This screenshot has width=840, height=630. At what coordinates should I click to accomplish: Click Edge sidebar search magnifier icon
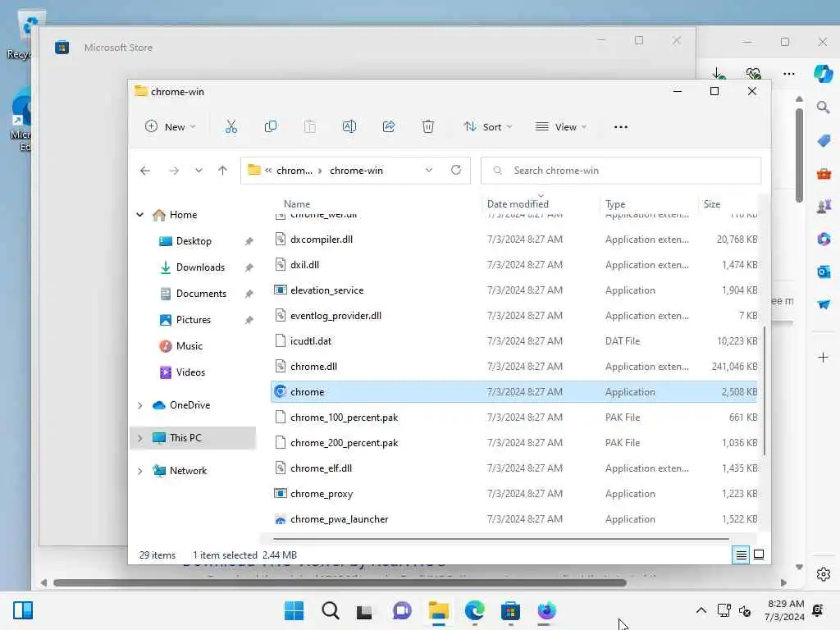pos(824,107)
